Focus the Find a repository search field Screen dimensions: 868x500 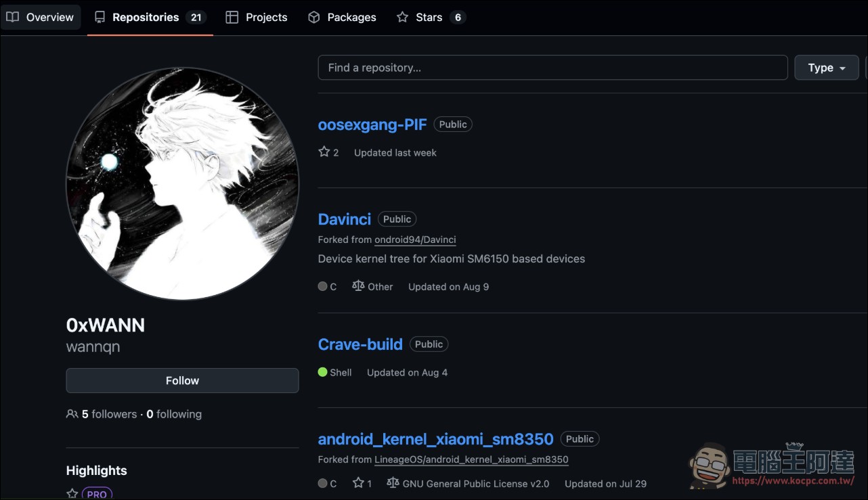552,68
